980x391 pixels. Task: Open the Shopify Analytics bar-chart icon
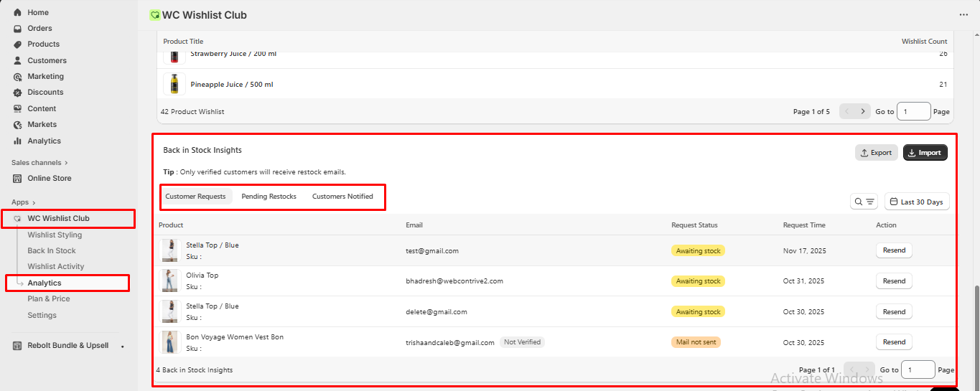coord(17,141)
